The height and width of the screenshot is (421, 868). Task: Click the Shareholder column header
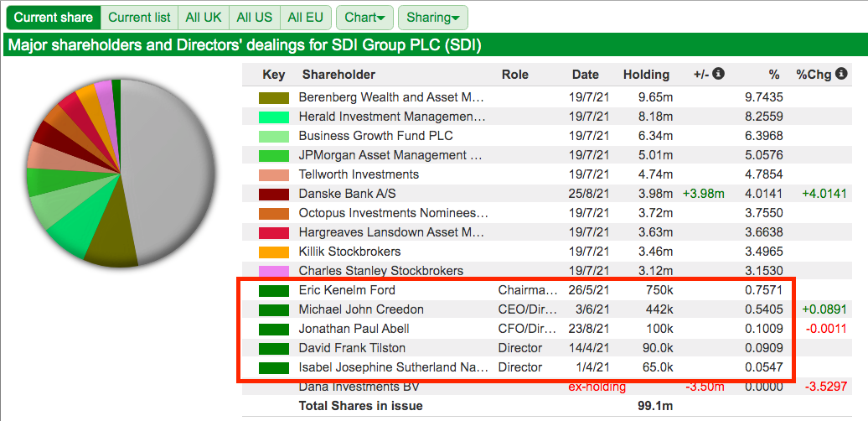[x=338, y=75]
